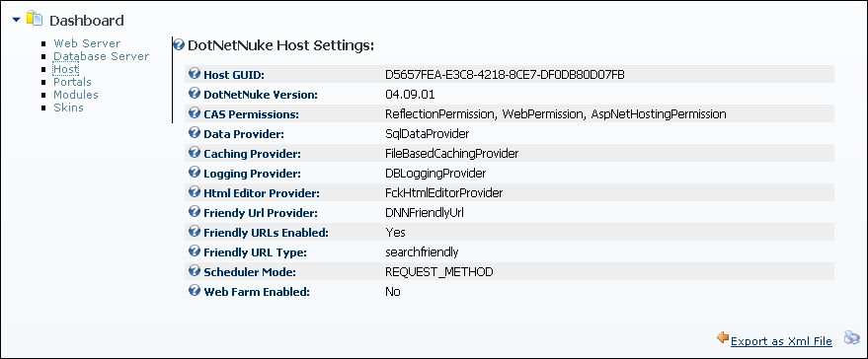Open the Web Server dashboard tab
The width and height of the screenshot is (868, 359).
point(87,43)
